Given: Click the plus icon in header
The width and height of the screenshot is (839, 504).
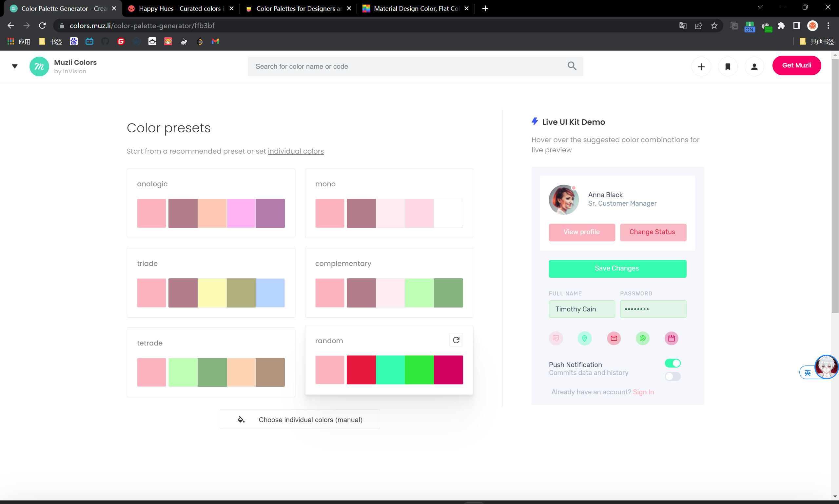Looking at the screenshot, I should pyautogui.click(x=701, y=67).
